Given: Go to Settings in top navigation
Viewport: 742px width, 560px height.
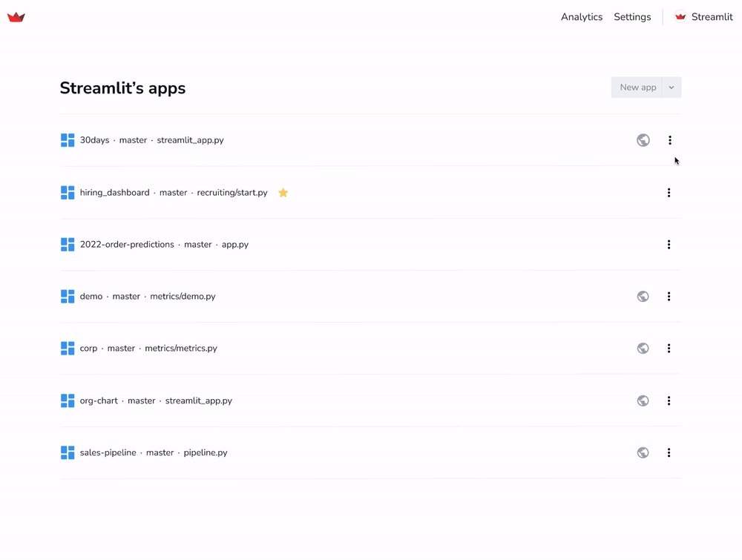Looking at the screenshot, I should pos(632,17).
